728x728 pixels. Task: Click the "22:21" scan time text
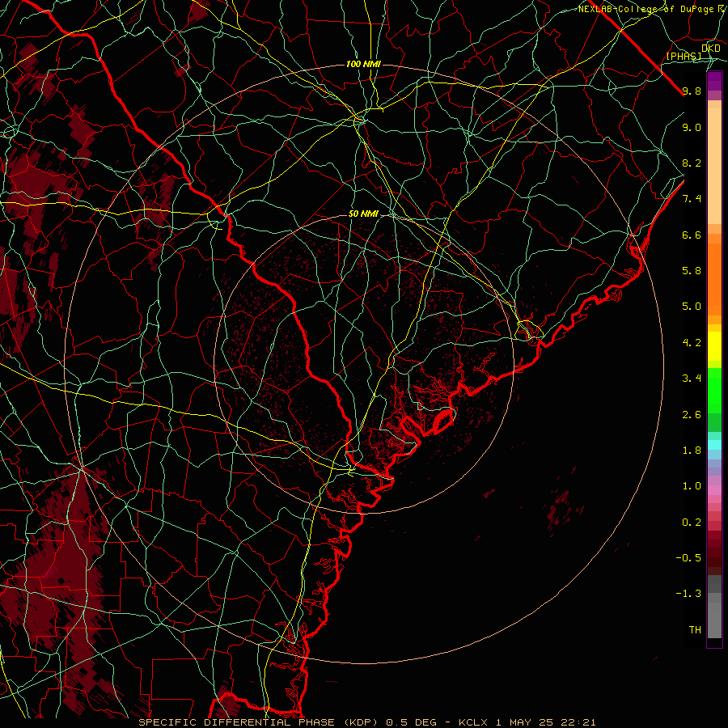(x=578, y=722)
